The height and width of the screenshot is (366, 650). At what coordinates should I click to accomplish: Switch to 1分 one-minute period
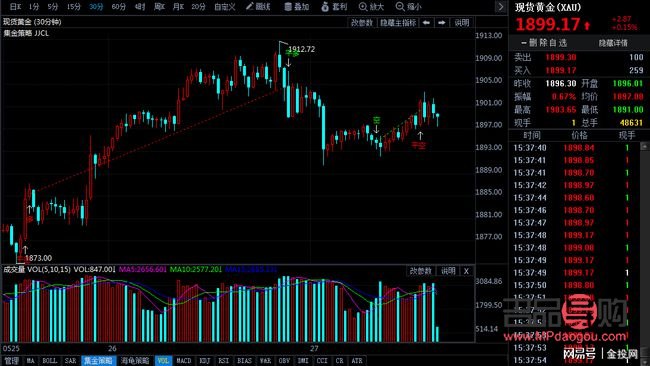tap(34, 7)
